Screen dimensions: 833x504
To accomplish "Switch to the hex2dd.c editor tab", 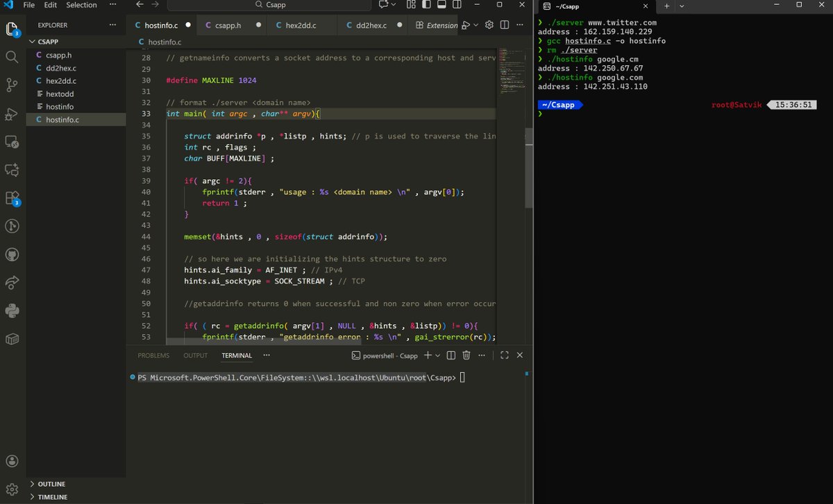I will pyautogui.click(x=301, y=25).
